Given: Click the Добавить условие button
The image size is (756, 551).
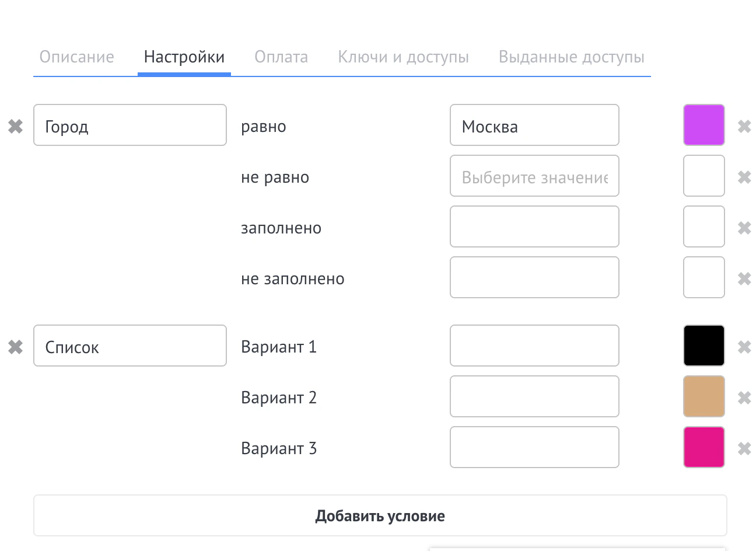Looking at the screenshot, I should (380, 515).
